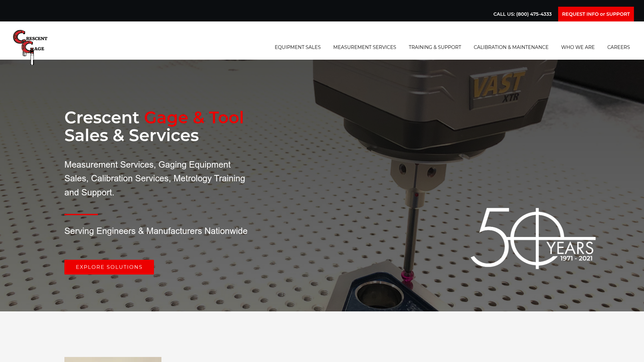Click the 50 Years anniversary emblem
The image size is (644, 362).
533,238
